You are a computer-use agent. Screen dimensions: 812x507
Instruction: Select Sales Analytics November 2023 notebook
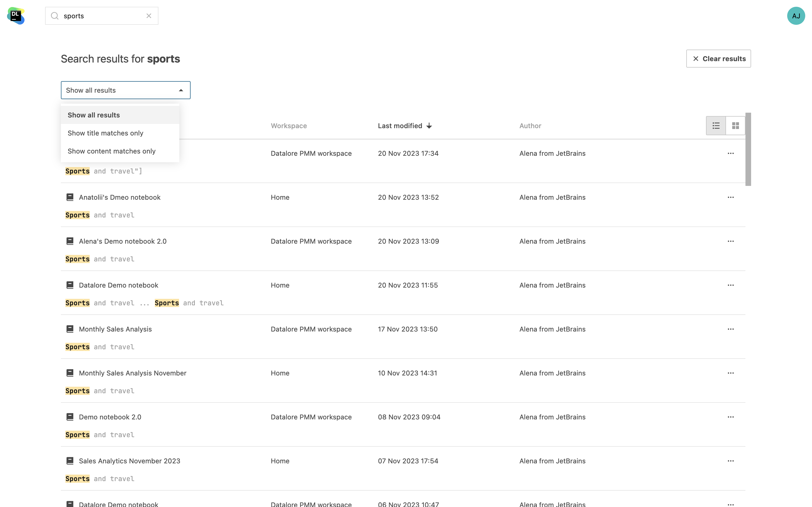(129, 461)
